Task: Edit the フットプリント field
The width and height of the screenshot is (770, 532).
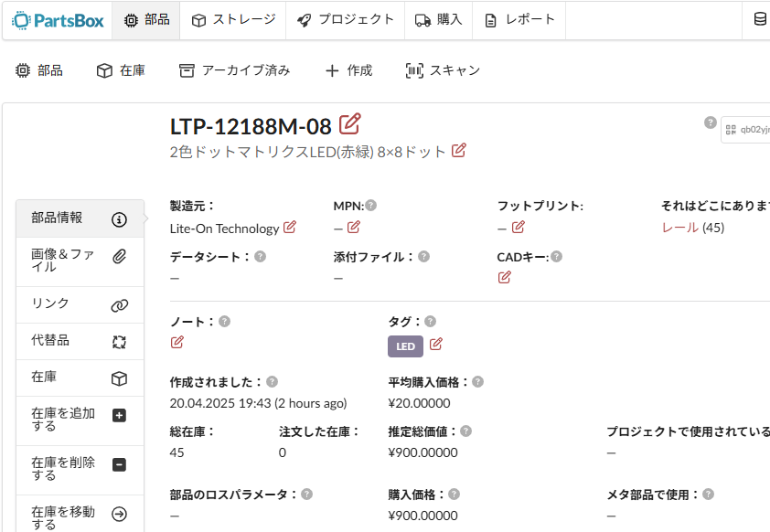Action: click(x=519, y=227)
